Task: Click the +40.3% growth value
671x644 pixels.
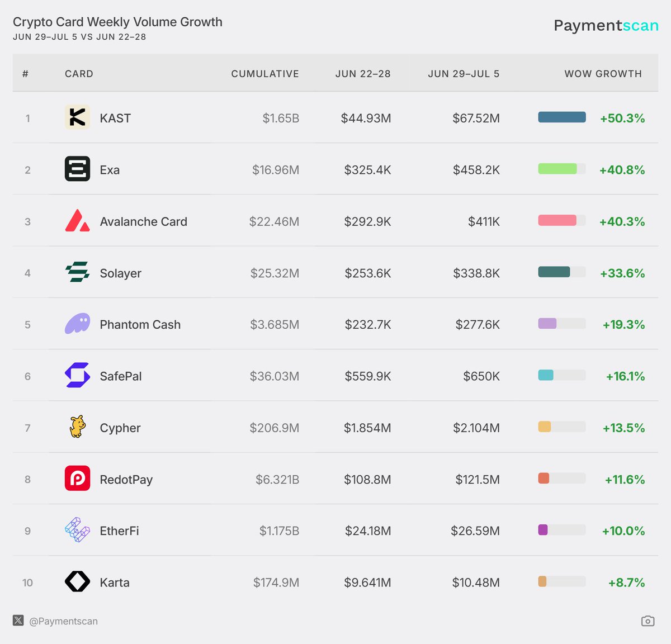Action: pos(622,221)
